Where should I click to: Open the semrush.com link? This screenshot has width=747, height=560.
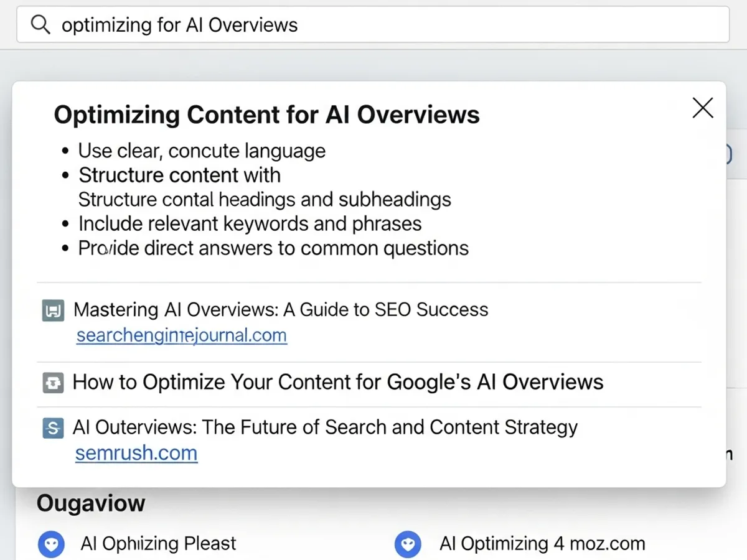tap(136, 453)
